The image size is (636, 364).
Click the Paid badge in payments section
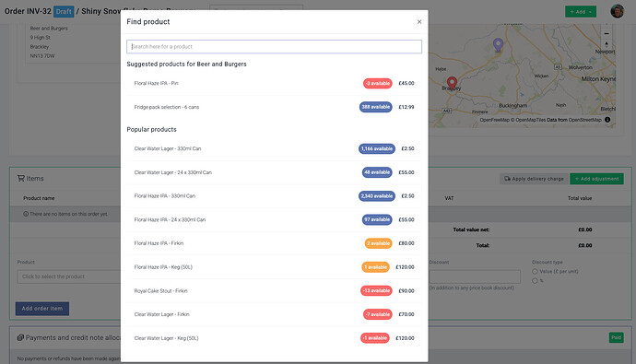click(616, 337)
